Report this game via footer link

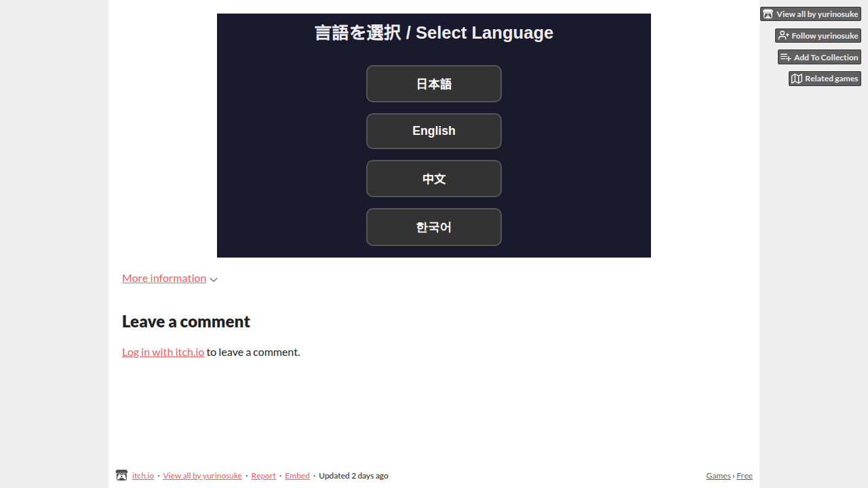tap(263, 476)
